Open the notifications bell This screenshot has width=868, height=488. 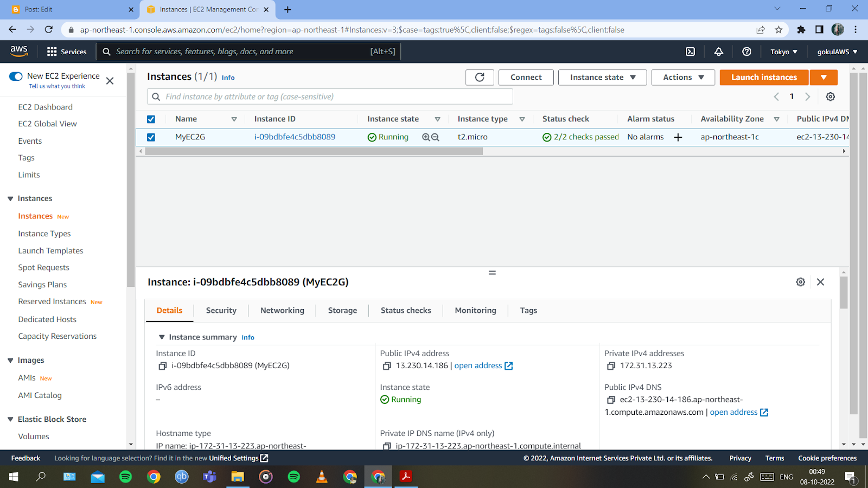pyautogui.click(x=719, y=52)
